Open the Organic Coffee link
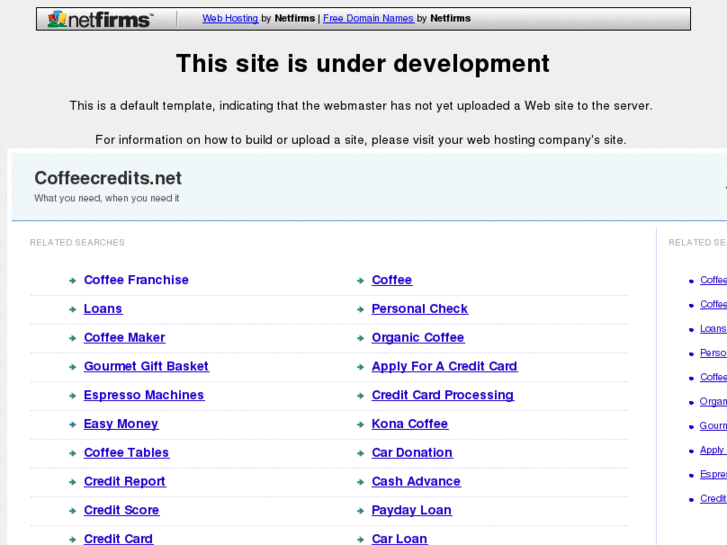727x545 pixels. click(418, 338)
